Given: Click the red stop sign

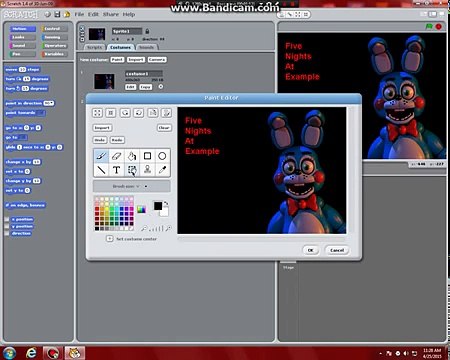Looking at the screenshot, I should 439,26.
